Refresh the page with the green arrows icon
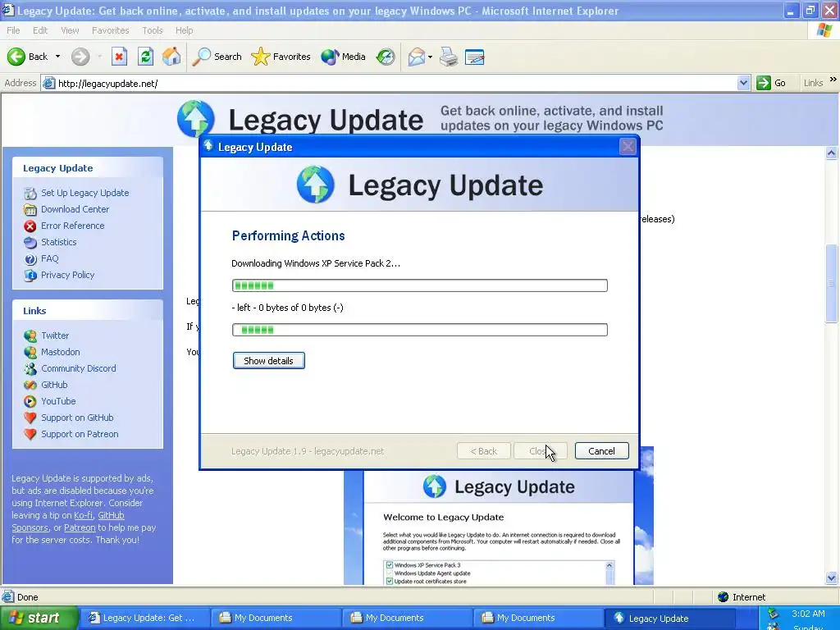Screen dimensions: 840x630 [145, 57]
